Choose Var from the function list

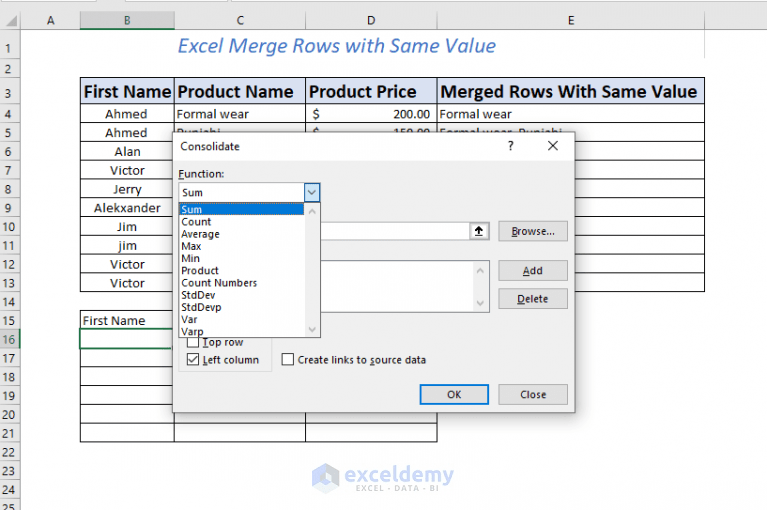pos(242,319)
